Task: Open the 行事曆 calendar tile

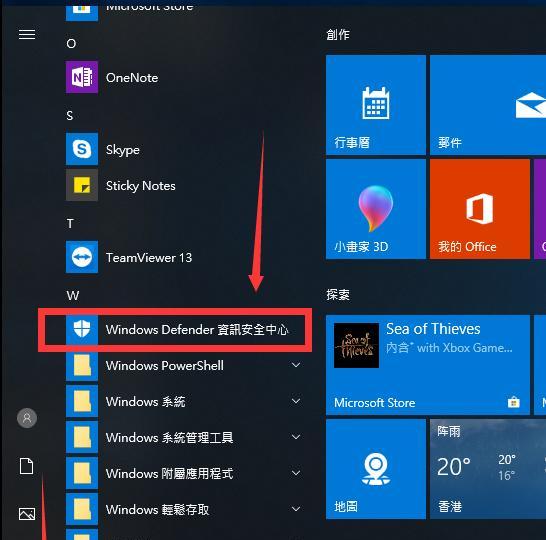Action: point(376,105)
